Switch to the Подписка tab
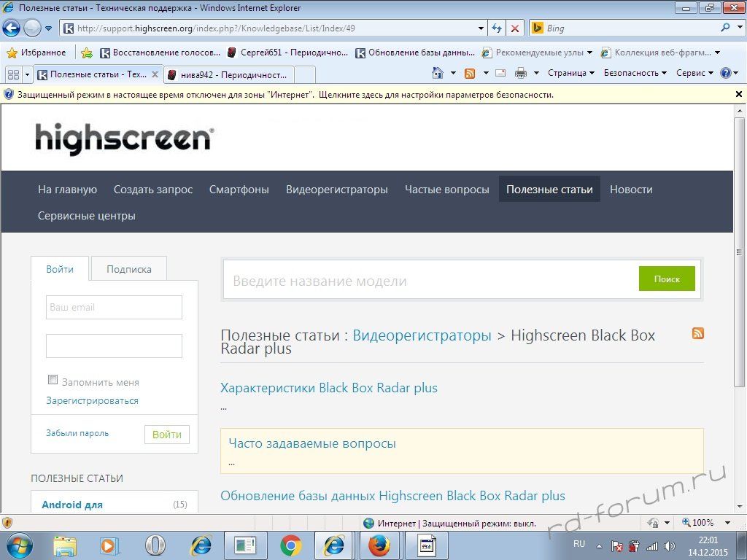 129,269
